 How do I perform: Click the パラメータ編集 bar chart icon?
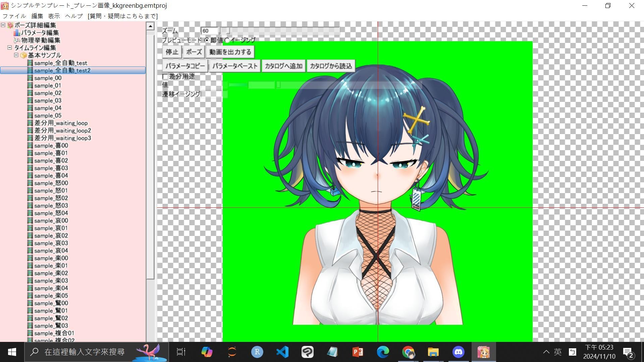coord(17,33)
